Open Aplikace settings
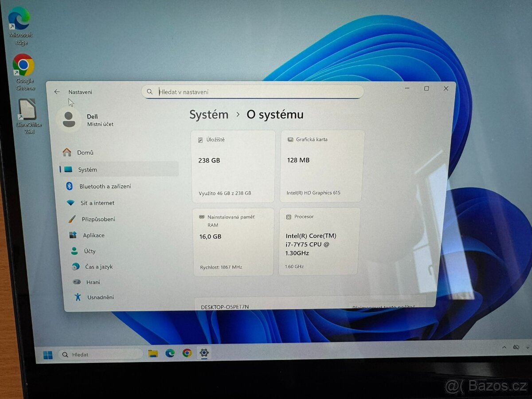Image resolution: width=532 pixels, height=399 pixels. [x=93, y=235]
